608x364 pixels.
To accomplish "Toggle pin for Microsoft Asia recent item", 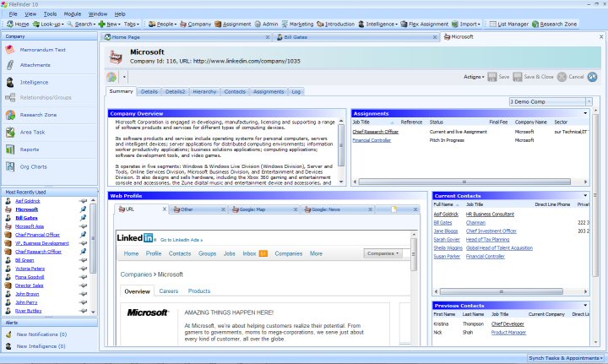I will [83, 226].
